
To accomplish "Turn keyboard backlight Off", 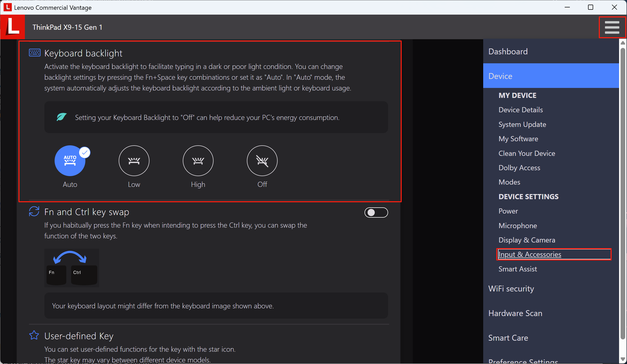I will tap(262, 161).
